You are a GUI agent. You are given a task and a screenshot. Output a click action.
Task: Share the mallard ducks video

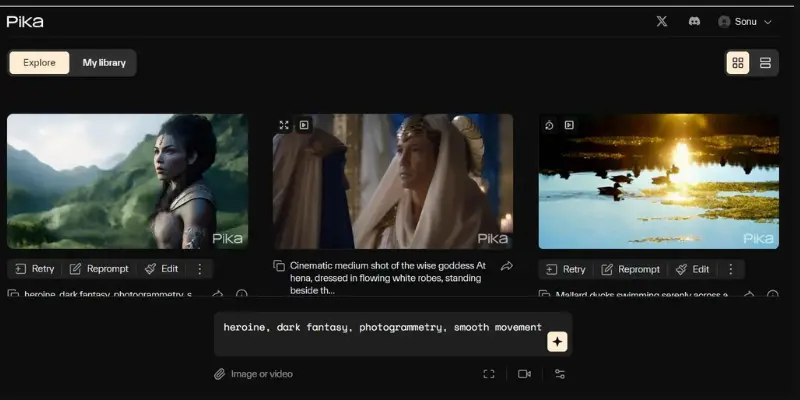748,294
